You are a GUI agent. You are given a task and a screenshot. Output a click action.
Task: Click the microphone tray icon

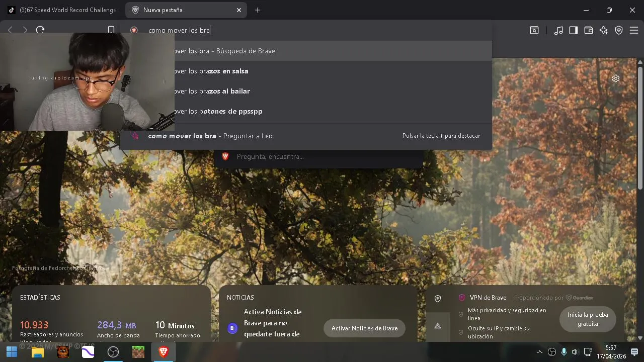(x=564, y=352)
